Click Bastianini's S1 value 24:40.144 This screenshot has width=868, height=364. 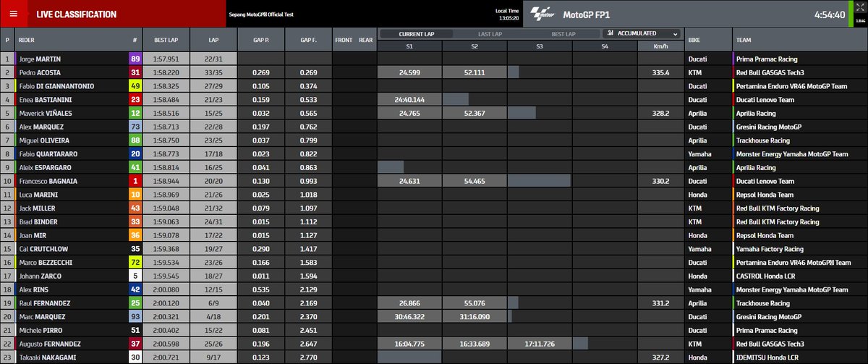pyautogui.click(x=409, y=100)
